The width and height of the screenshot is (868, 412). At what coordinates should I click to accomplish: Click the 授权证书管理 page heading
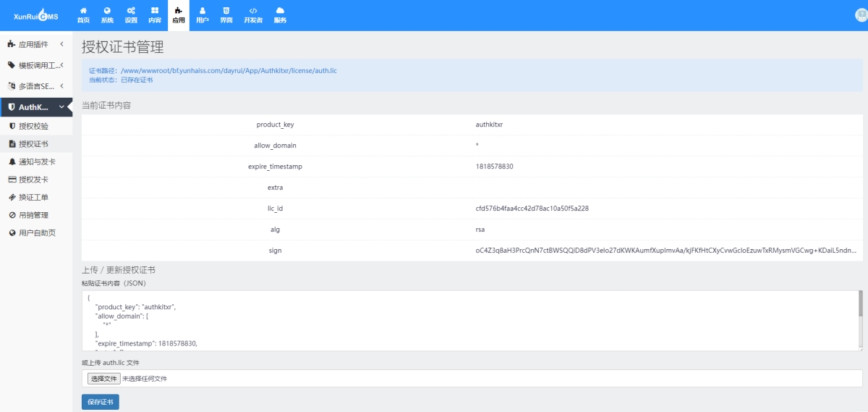click(x=123, y=47)
